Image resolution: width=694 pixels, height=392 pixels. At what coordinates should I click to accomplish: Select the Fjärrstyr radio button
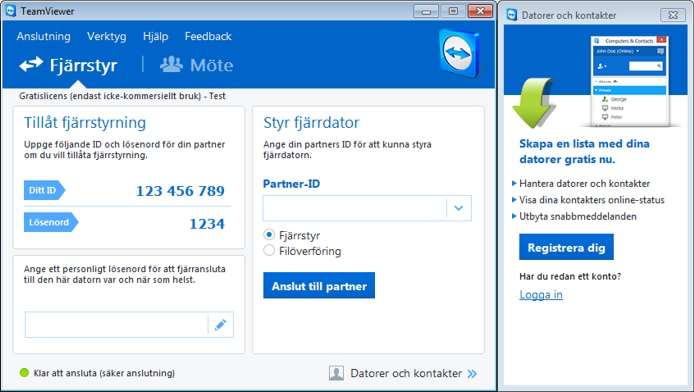pos(269,235)
